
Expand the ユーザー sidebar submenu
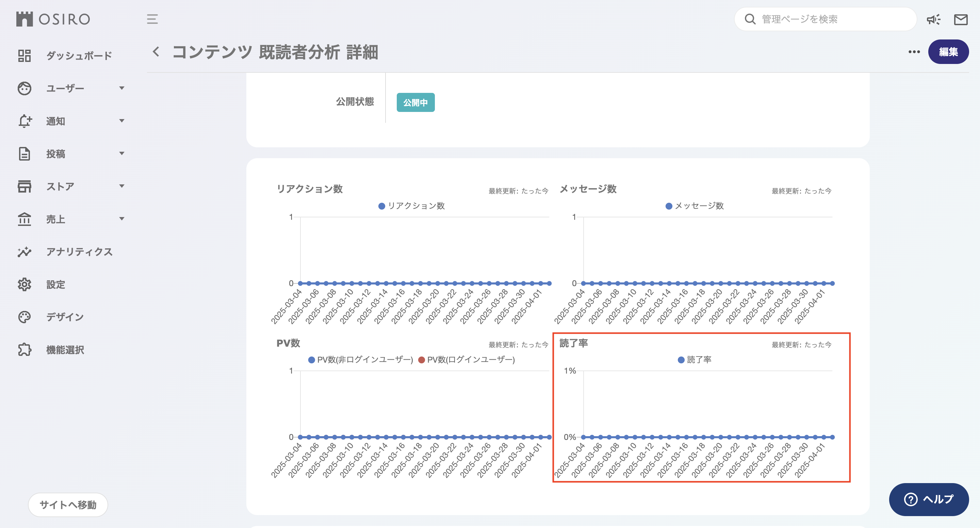122,88
